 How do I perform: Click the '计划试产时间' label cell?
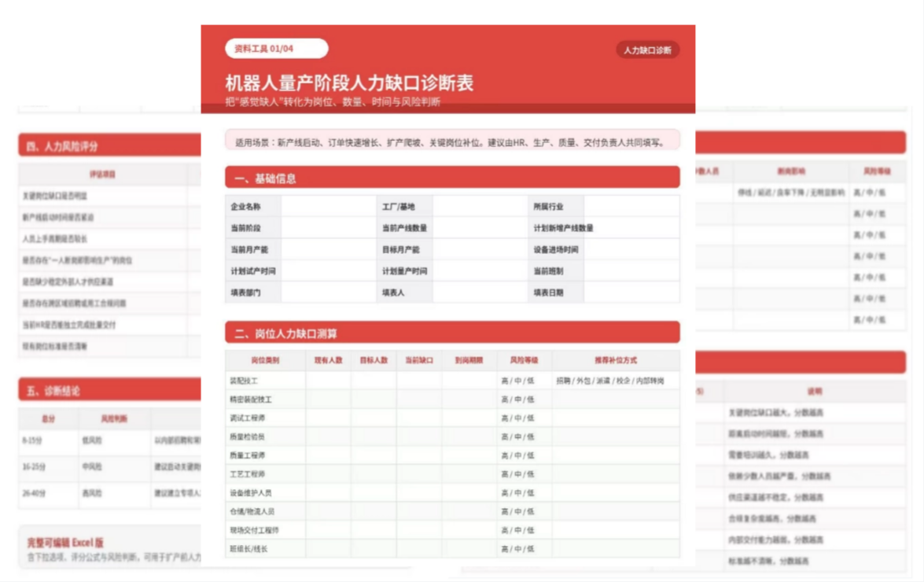(253, 271)
